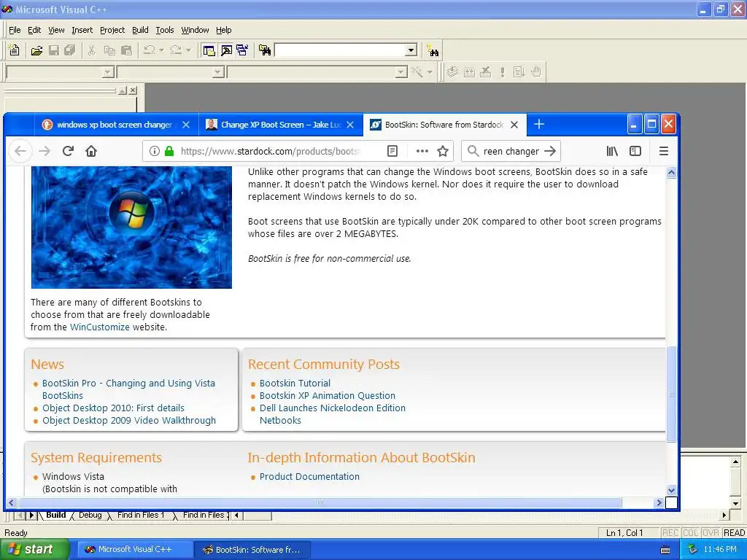Open the redo history dropdown arrow
Screen dimensions: 747x560
[188, 50]
